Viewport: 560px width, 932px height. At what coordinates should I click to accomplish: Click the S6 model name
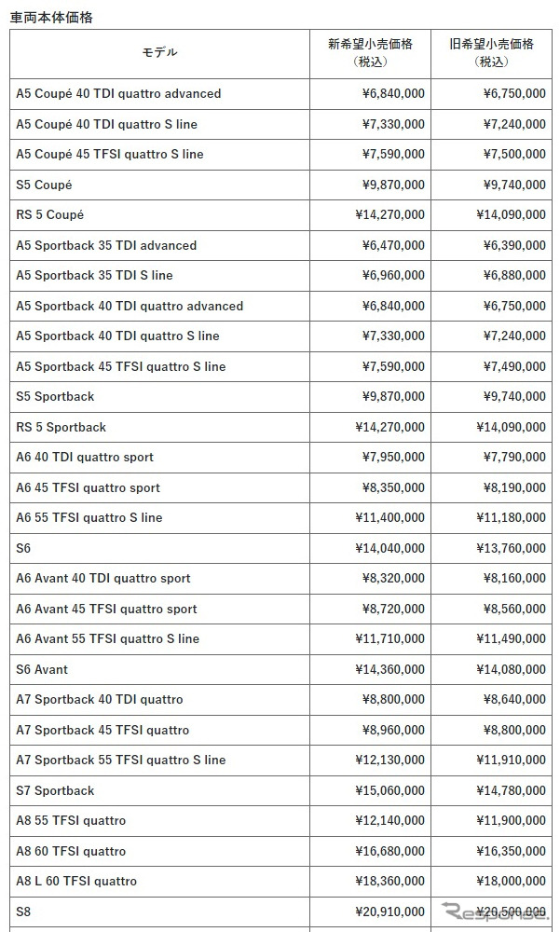pyautogui.click(x=23, y=548)
